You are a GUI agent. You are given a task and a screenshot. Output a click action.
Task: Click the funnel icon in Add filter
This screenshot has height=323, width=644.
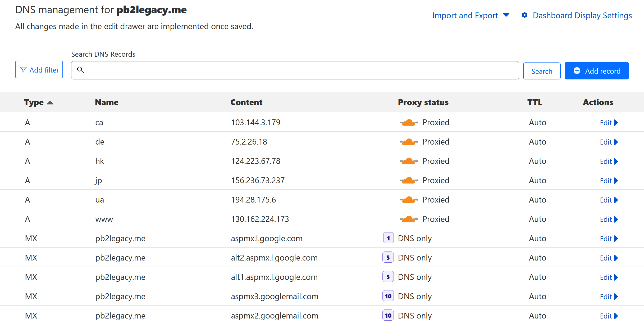pyautogui.click(x=24, y=70)
